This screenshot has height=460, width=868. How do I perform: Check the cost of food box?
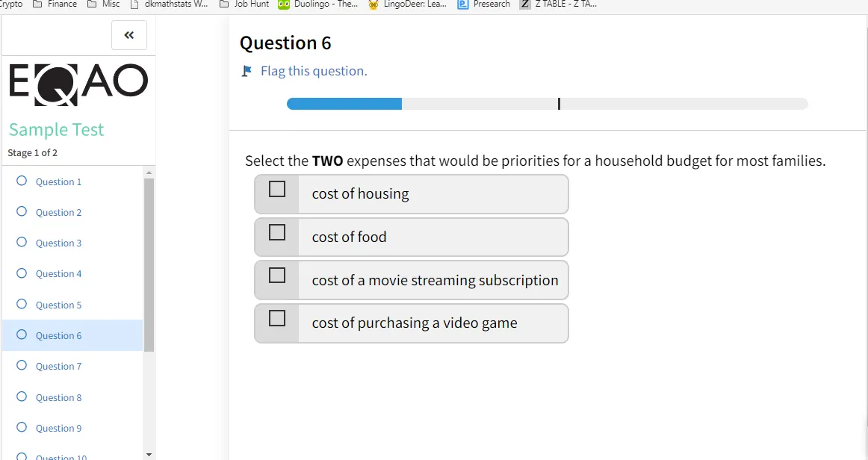pos(277,232)
